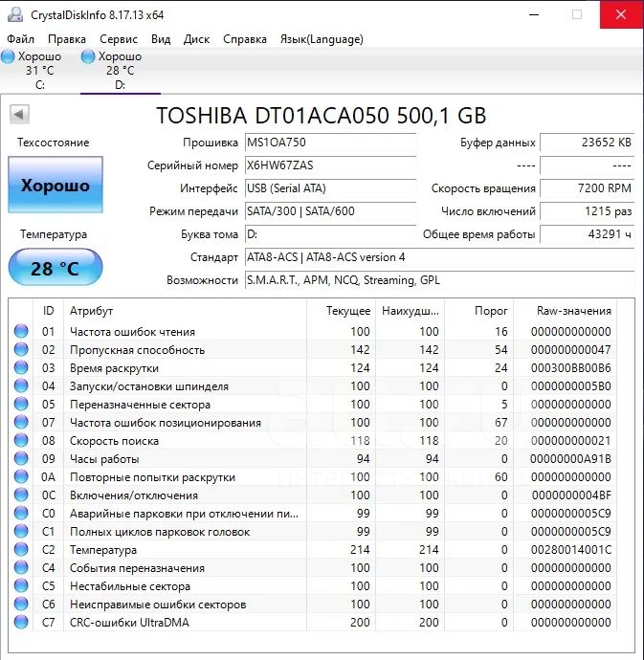The height and width of the screenshot is (660, 644).
Task: Click the Стандарт field ATA8-ACS
Action: tap(440, 257)
